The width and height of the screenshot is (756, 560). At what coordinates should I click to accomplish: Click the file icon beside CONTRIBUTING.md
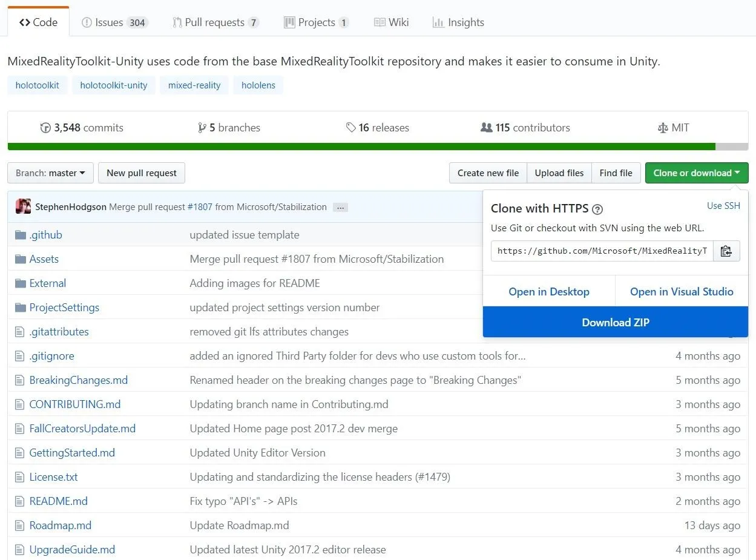[20, 404]
